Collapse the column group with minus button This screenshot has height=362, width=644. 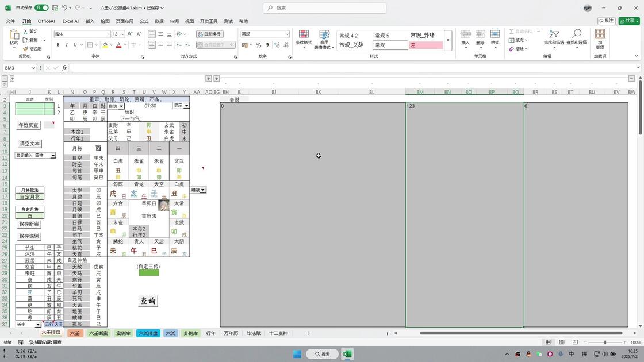coord(631,78)
